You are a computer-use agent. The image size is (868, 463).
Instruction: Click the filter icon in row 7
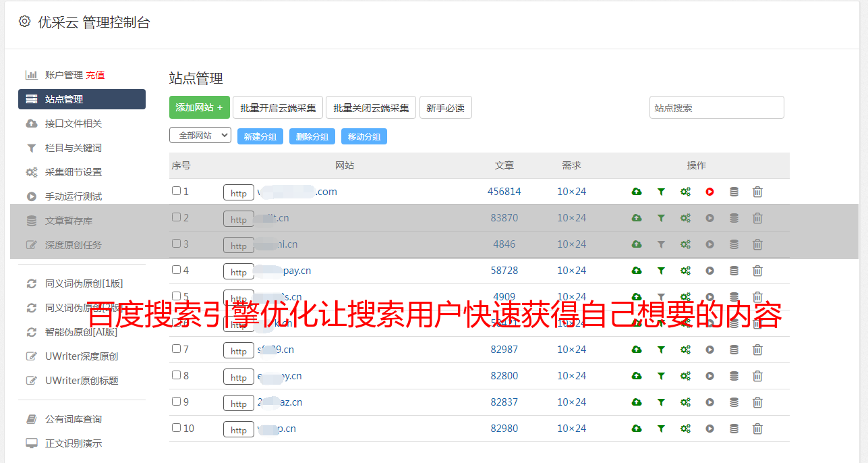661,350
